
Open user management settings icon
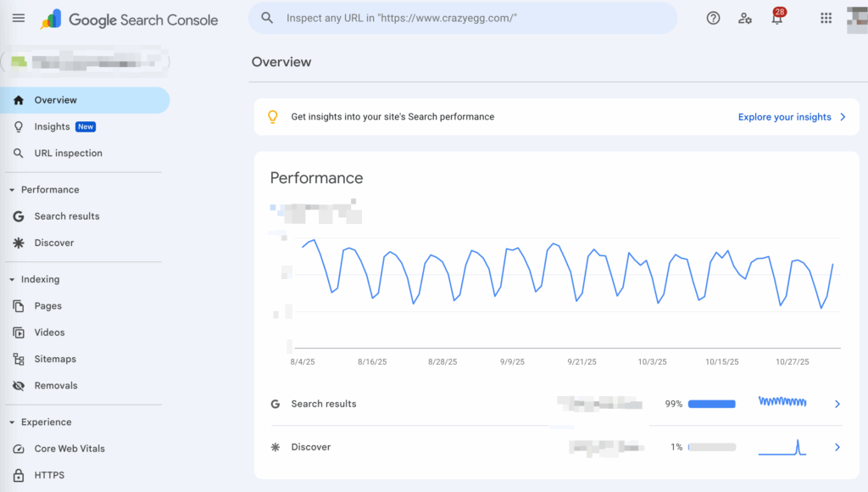[x=745, y=19]
